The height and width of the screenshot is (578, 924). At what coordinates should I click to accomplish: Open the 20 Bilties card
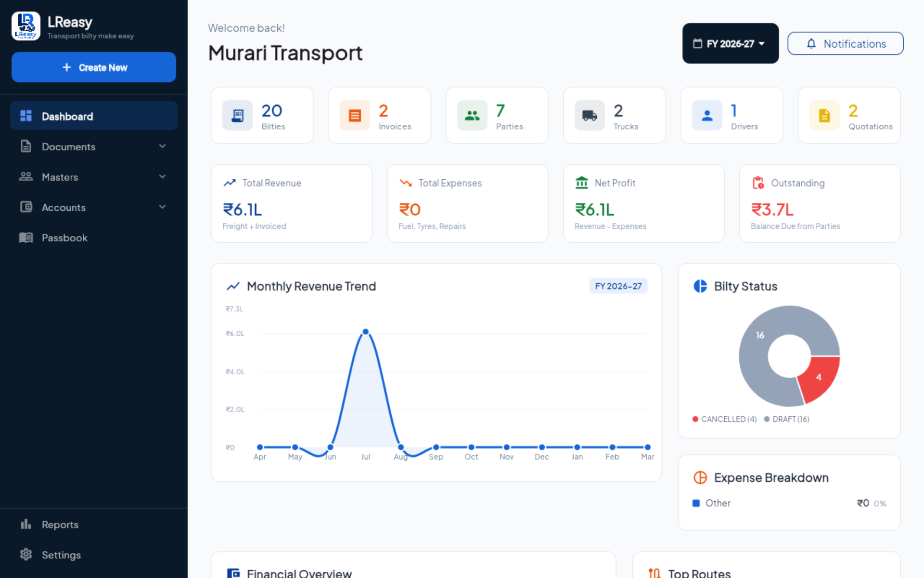point(262,115)
